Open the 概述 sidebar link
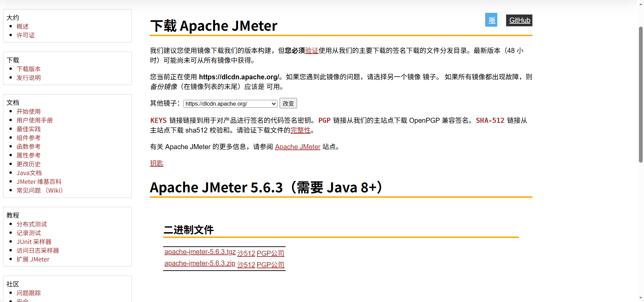The image size is (644, 302). [x=23, y=26]
